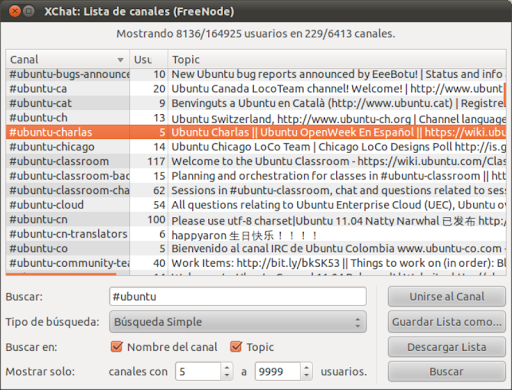Select the #ubuntu-cn-translators channel row

[x=256, y=234]
